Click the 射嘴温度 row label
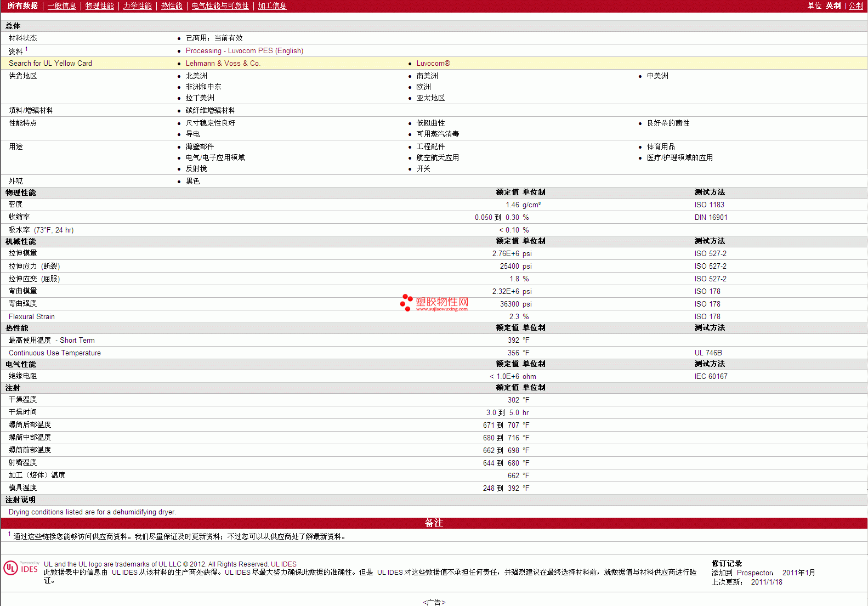Viewport: 868px width, 606px height. (22, 463)
